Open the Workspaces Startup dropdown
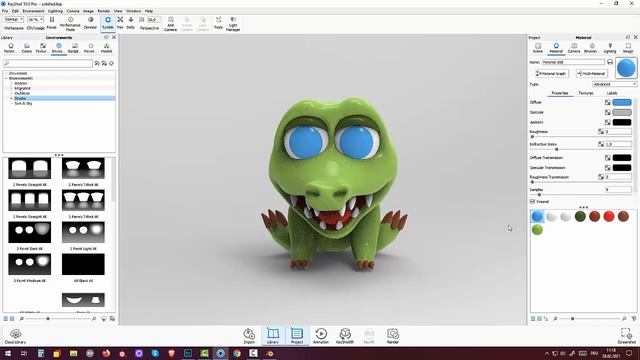This screenshot has width=640, height=360. click(13, 20)
